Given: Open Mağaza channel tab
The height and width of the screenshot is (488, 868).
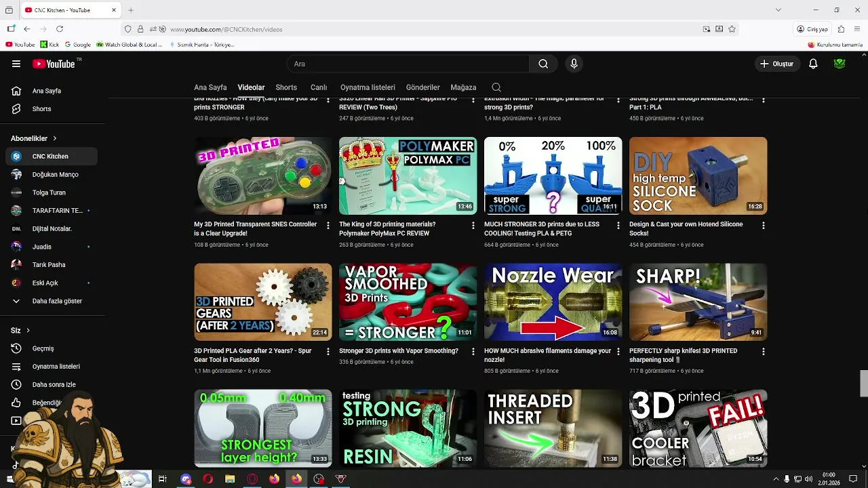Looking at the screenshot, I should coord(464,87).
